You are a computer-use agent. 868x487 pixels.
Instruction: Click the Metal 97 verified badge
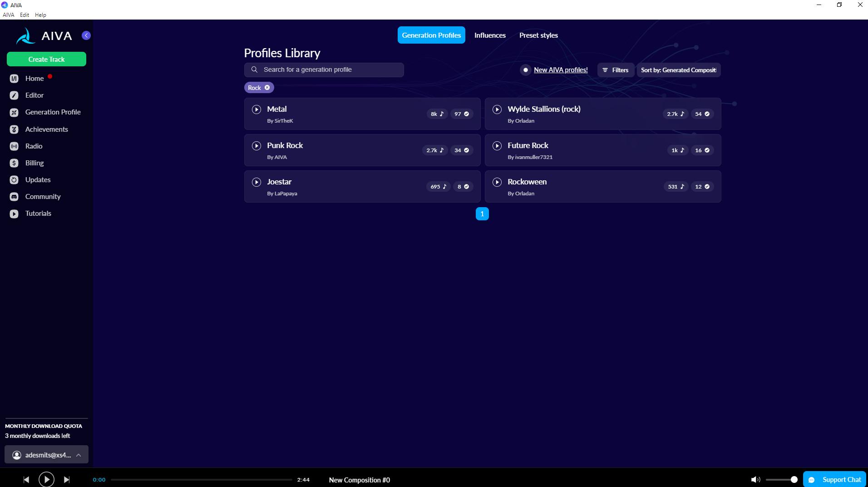pyautogui.click(x=462, y=114)
